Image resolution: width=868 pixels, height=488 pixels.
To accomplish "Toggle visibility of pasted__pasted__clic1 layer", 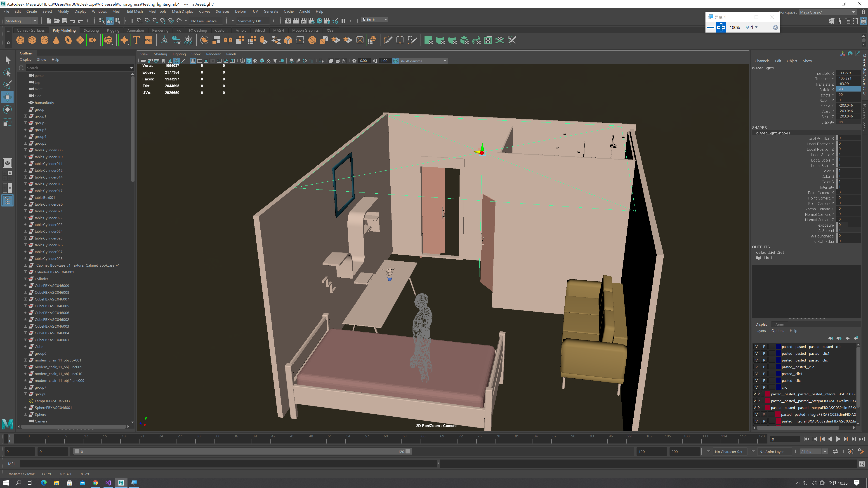I will (757, 353).
